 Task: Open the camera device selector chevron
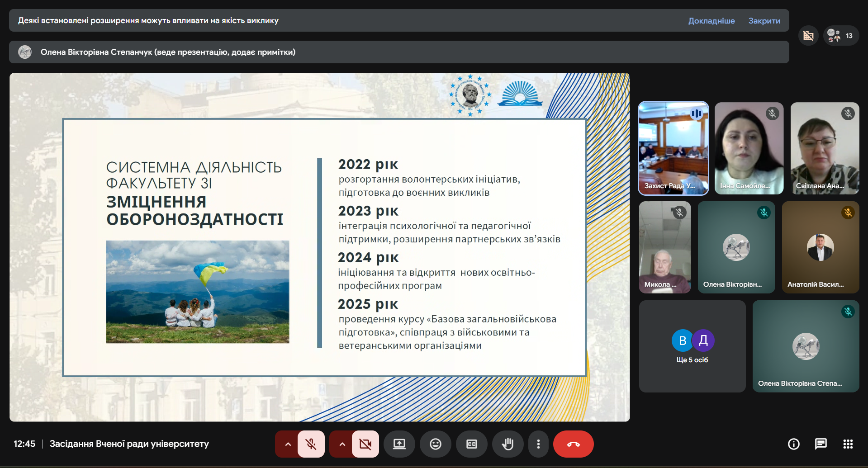tap(342, 444)
